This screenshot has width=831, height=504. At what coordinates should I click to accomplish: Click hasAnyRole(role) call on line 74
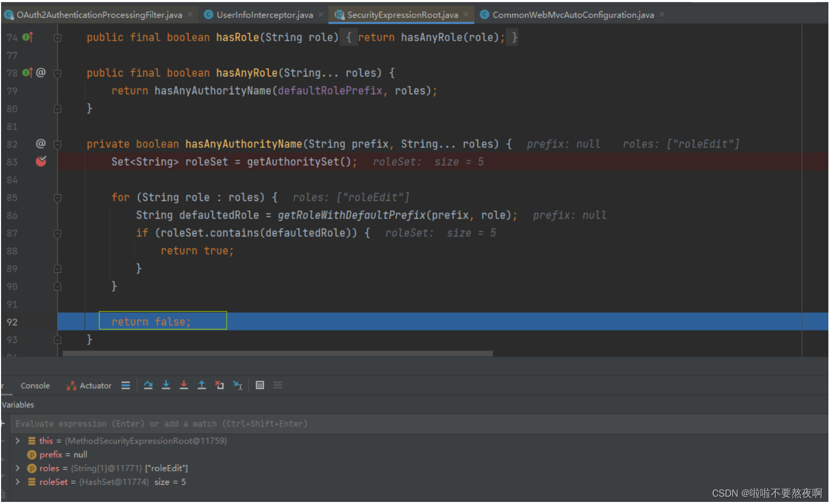(450, 37)
